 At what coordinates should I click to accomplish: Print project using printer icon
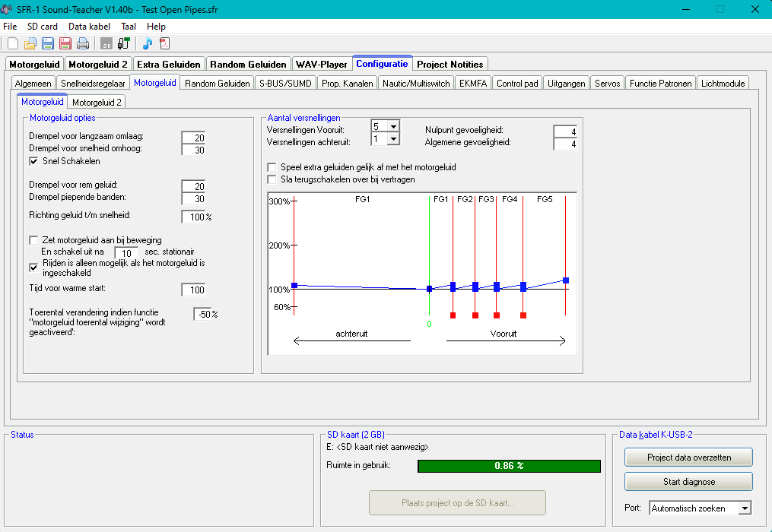click(x=83, y=43)
